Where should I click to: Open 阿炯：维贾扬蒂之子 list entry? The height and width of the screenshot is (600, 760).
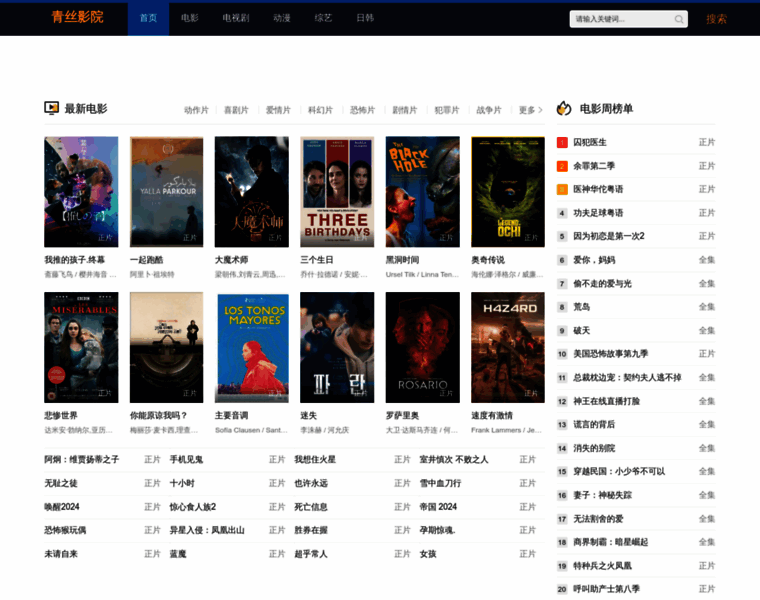click(81, 459)
